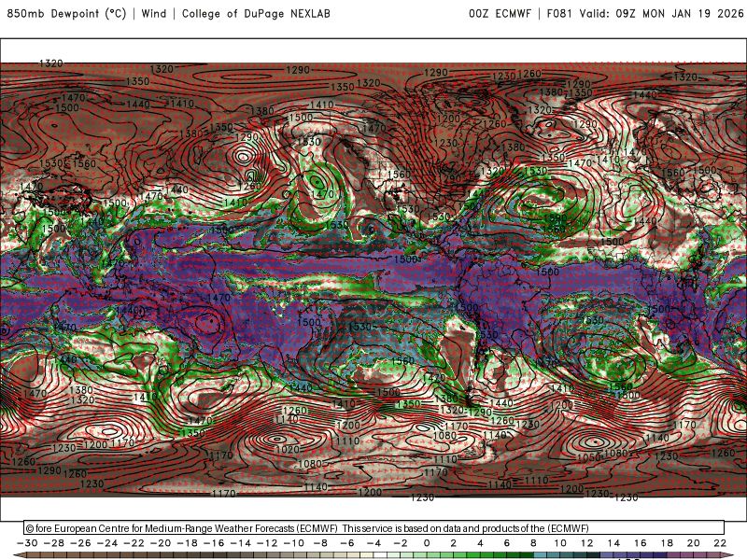Click the '-28' legend value

click(x=54, y=543)
